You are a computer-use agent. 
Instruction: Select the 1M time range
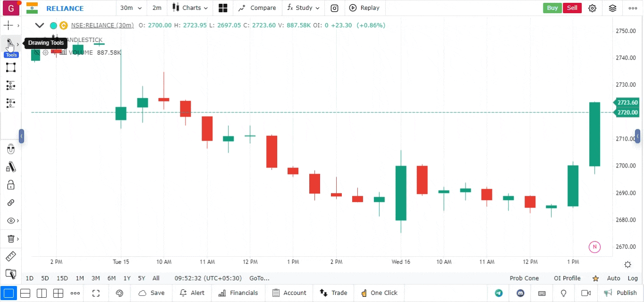(x=80, y=278)
